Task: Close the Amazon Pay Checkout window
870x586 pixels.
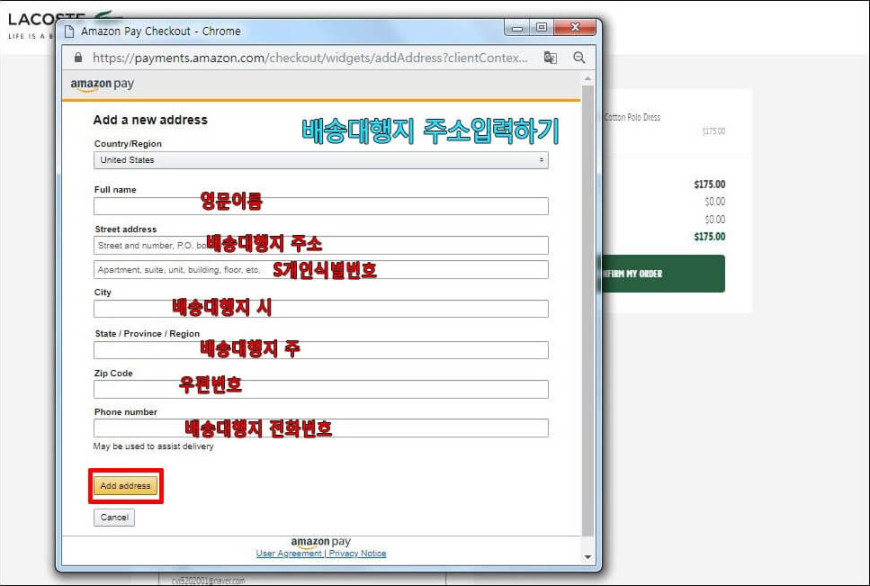Action: coord(575,27)
